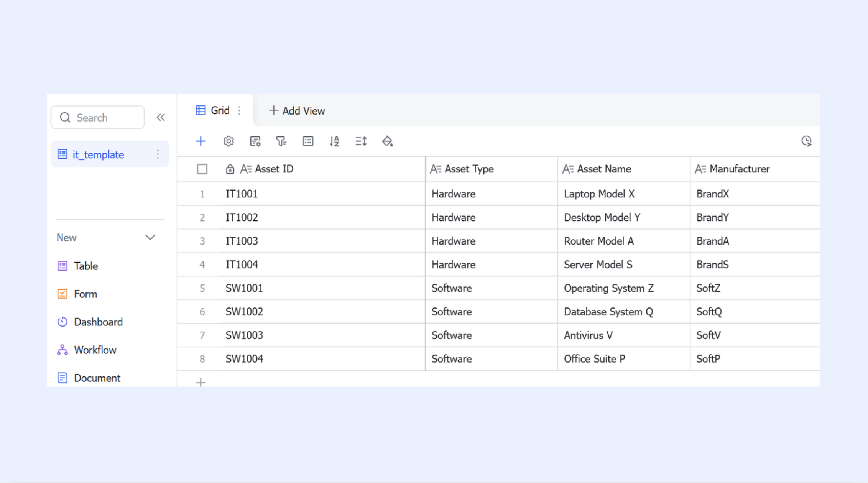This screenshot has height=483, width=868.
Task: Select cell SW1002
Action: click(322, 312)
